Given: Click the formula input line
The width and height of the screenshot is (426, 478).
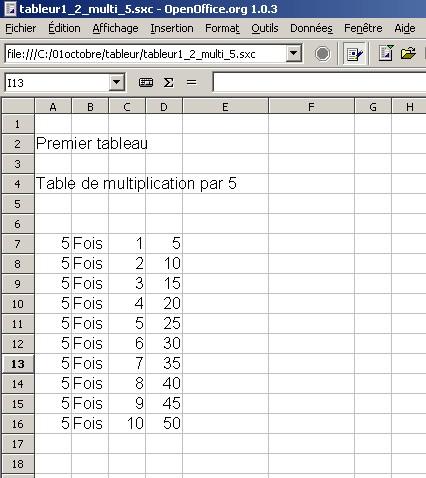Looking at the screenshot, I should (x=319, y=82).
